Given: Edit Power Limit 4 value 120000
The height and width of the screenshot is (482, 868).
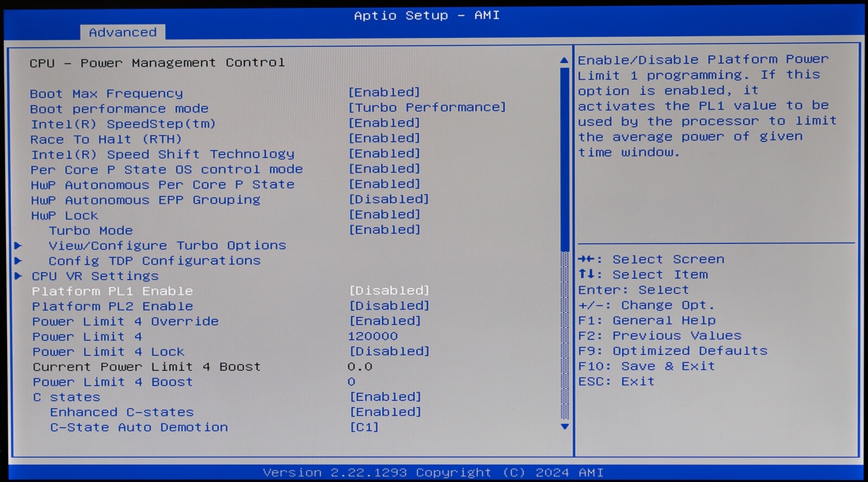Looking at the screenshot, I should 373,336.
